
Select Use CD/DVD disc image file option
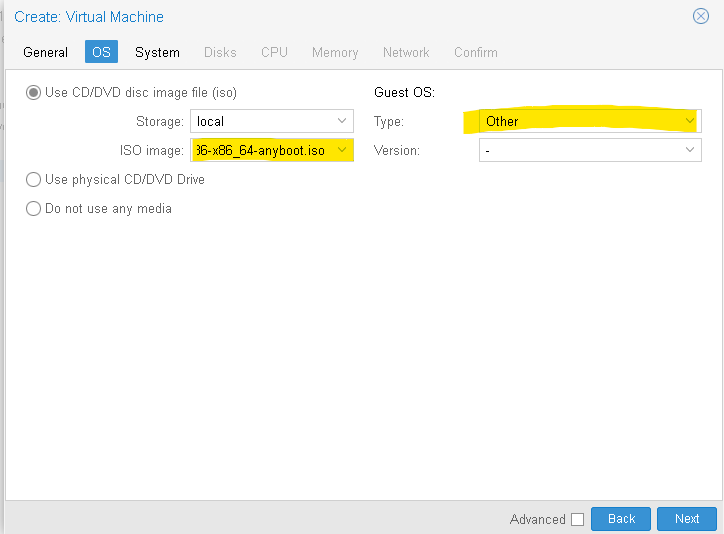[33, 92]
